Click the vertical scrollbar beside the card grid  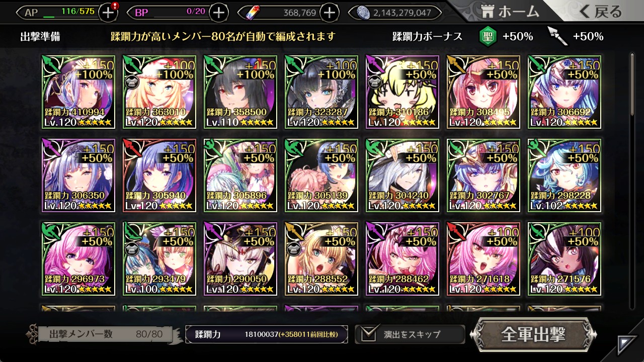632,181
